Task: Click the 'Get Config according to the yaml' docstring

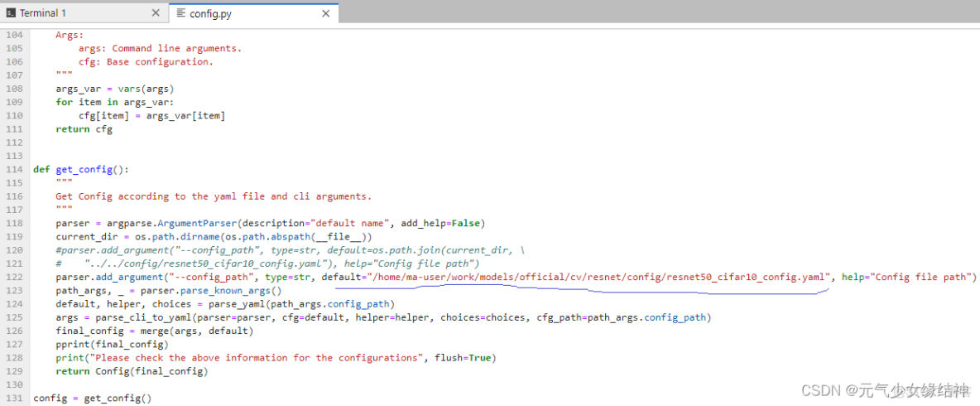Action: 214,196
